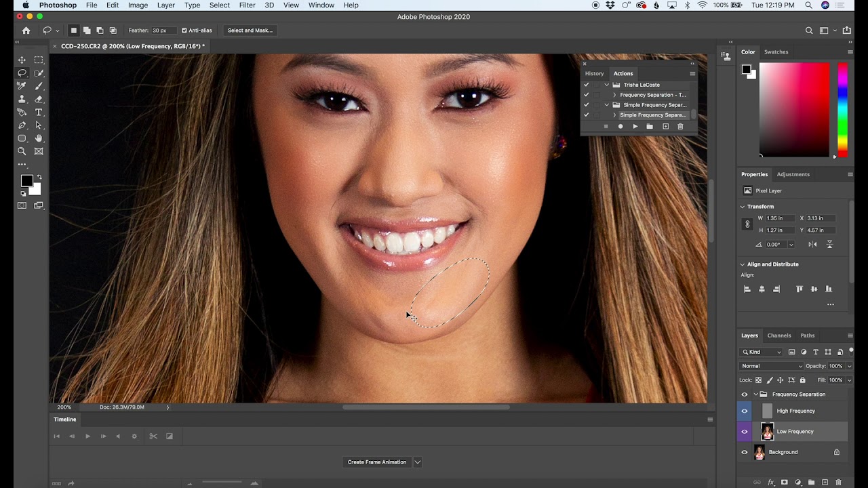Collapse the Transform section
The height and width of the screenshot is (488, 868).
(743, 207)
